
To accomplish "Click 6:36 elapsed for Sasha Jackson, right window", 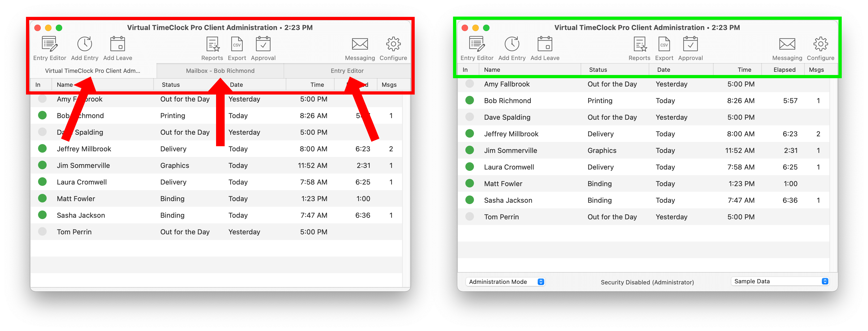I will [x=790, y=200].
